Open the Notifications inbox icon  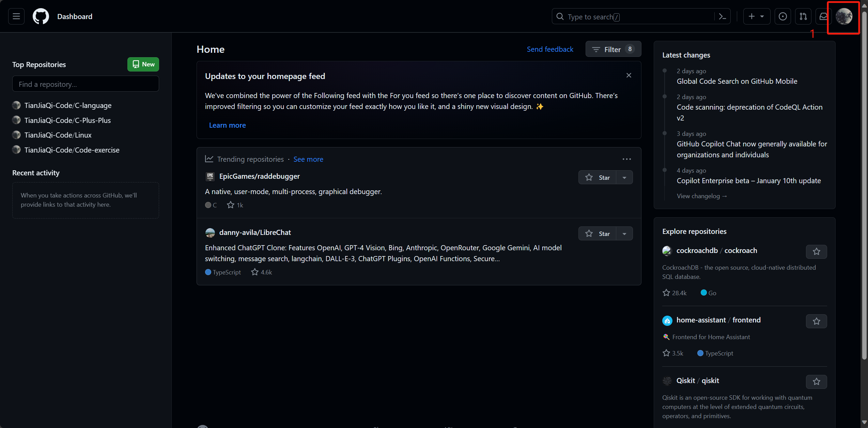click(x=823, y=16)
